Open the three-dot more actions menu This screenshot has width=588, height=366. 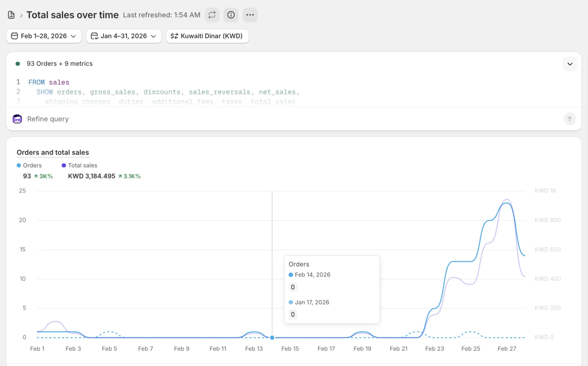[x=250, y=15]
